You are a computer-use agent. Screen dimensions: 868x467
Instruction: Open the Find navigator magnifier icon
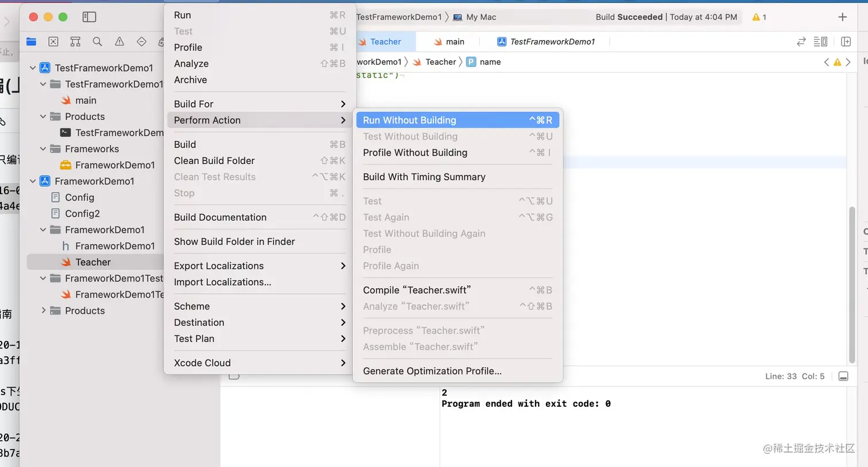98,41
